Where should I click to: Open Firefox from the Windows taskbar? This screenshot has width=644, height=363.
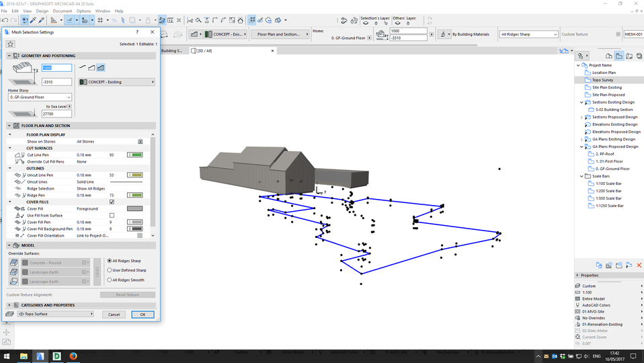point(73,356)
